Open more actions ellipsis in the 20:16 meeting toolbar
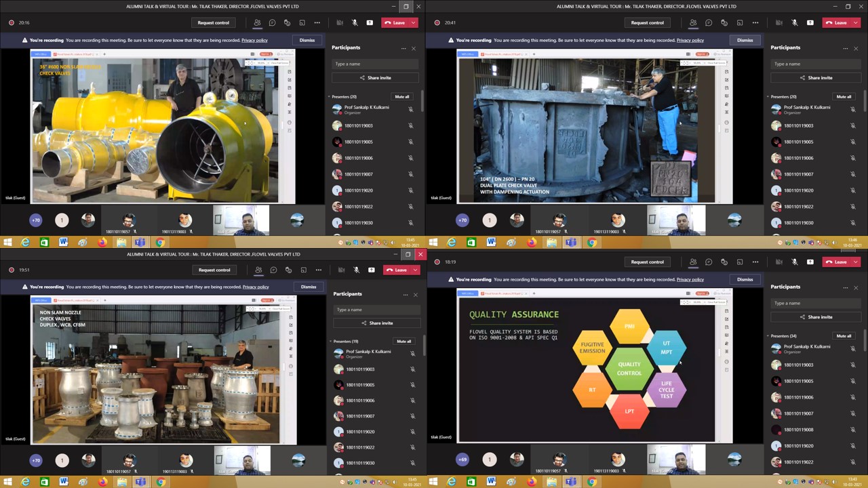Viewport: 868px width, 488px height. pyautogui.click(x=317, y=22)
